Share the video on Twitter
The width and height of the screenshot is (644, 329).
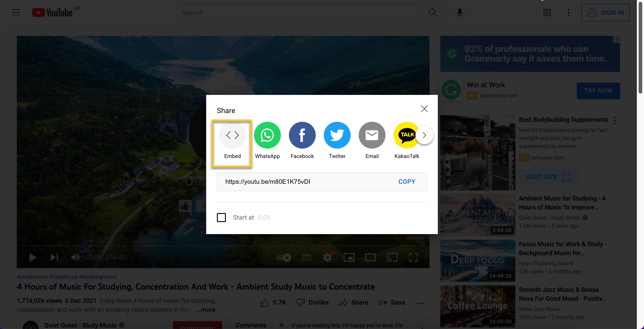click(x=337, y=141)
